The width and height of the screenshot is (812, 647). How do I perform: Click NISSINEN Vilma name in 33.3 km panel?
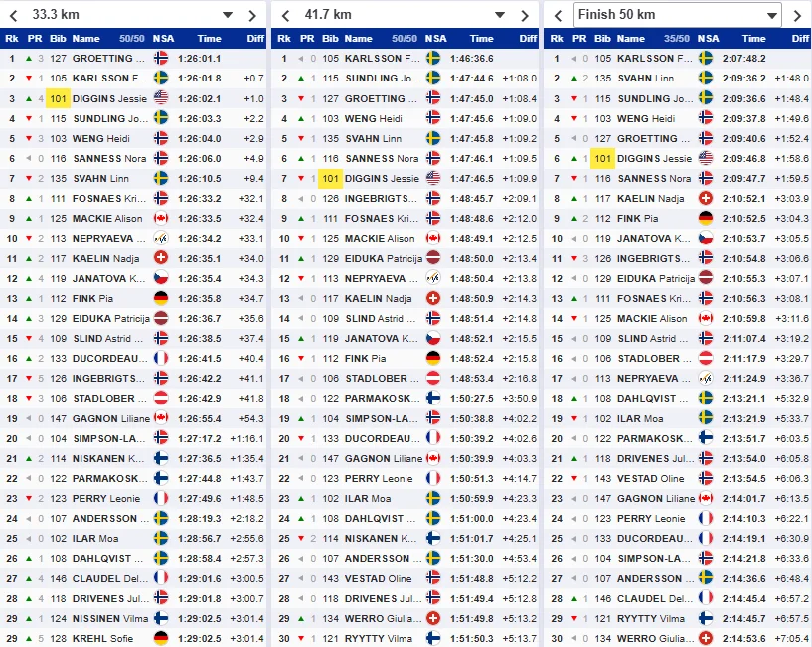point(110,618)
